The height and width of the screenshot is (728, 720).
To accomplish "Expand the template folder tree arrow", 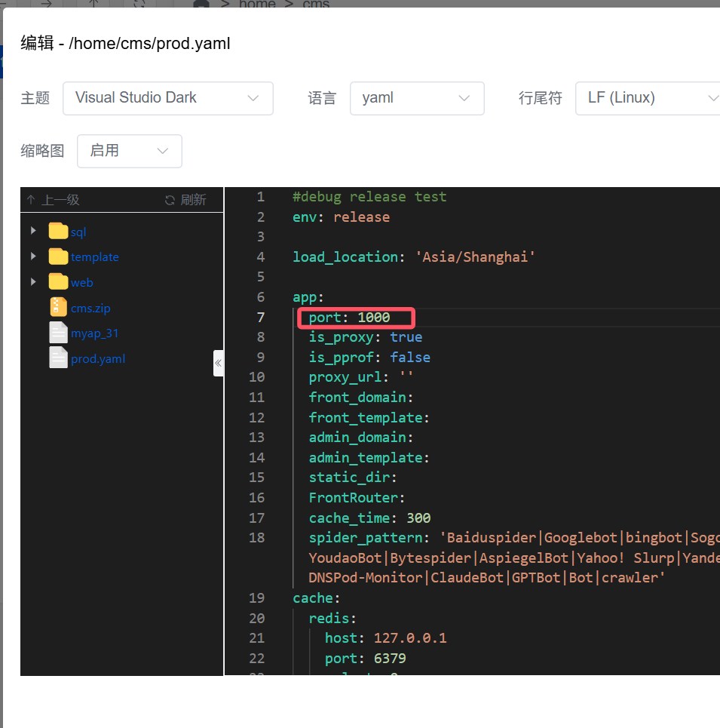I will pos(33,256).
